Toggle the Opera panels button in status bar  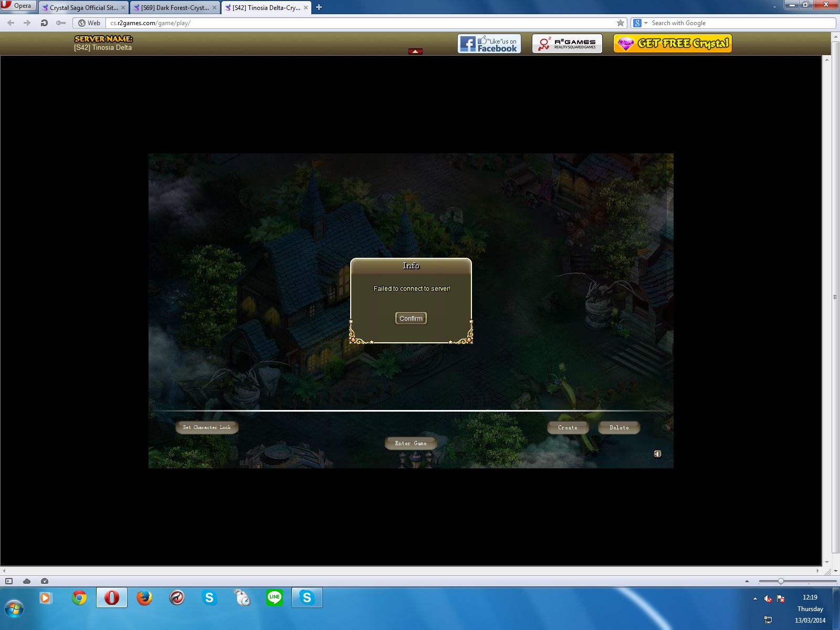(x=9, y=581)
